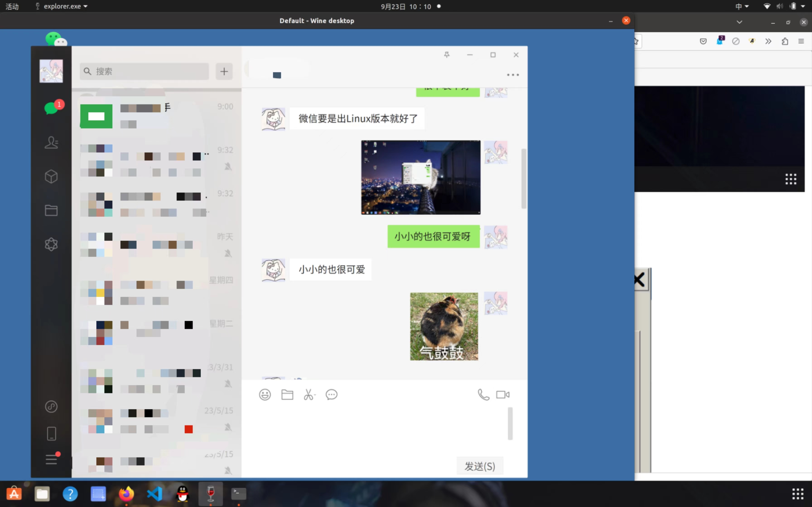
Task: Start a video call
Action: (x=503, y=395)
